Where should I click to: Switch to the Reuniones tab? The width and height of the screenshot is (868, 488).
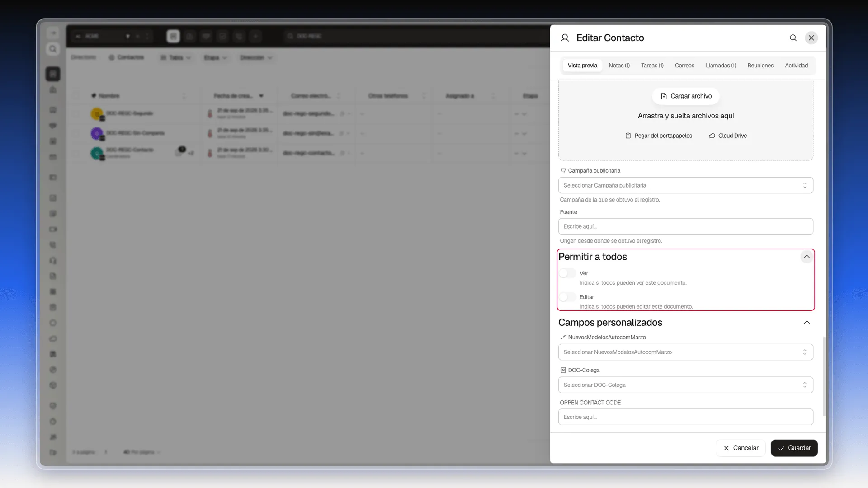click(760, 66)
